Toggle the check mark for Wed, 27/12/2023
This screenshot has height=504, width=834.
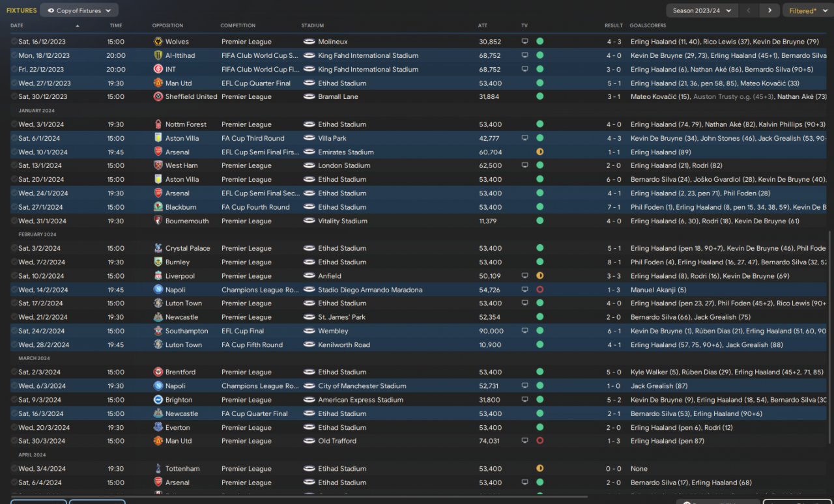point(14,83)
